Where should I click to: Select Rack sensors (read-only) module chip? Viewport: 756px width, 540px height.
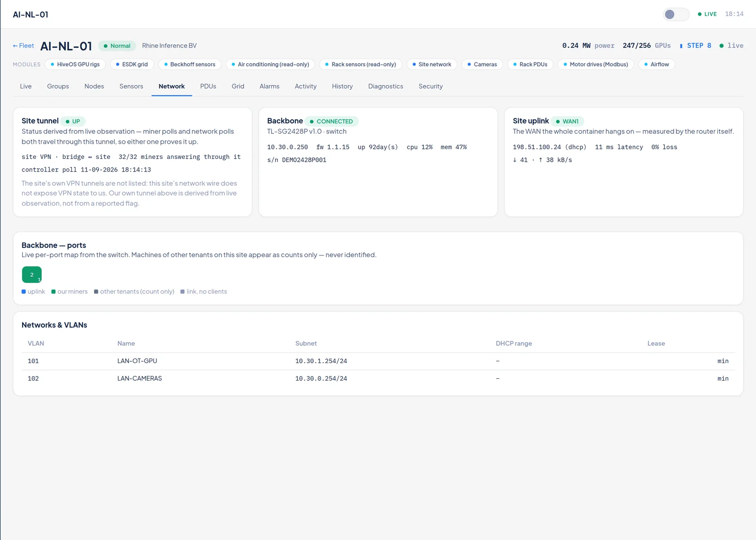pyautogui.click(x=361, y=64)
